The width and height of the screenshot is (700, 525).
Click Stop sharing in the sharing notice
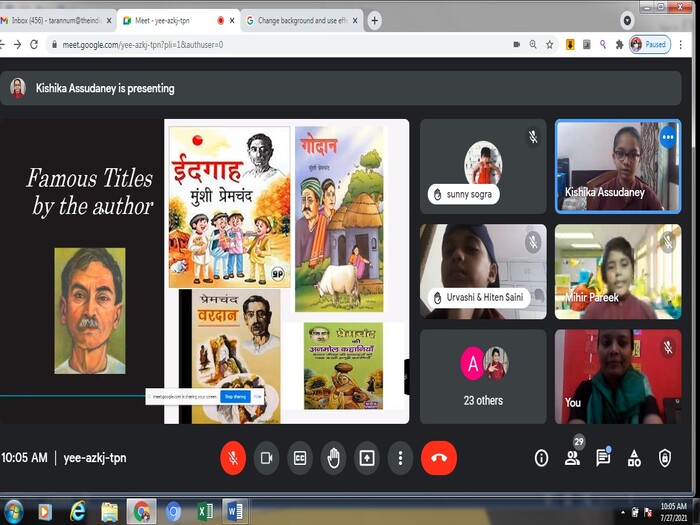point(235,396)
